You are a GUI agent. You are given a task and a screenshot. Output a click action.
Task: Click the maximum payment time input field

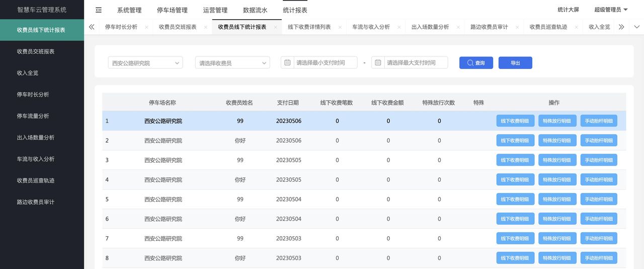pyautogui.click(x=410, y=62)
